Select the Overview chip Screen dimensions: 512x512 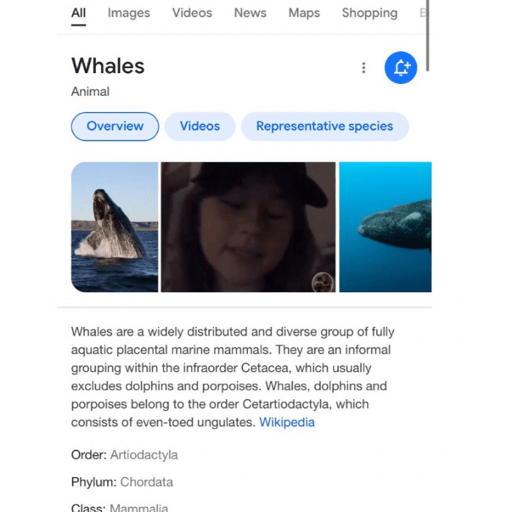[x=115, y=126]
